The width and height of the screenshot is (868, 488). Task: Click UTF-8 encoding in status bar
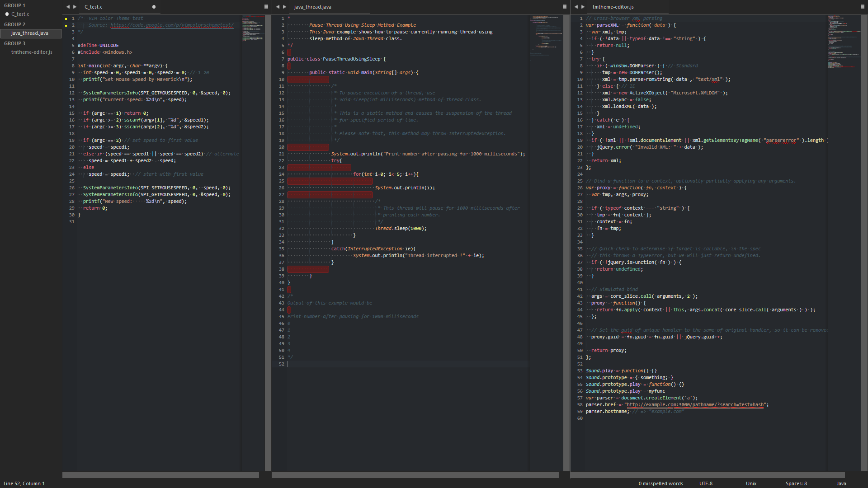pyautogui.click(x=706, y=483)
